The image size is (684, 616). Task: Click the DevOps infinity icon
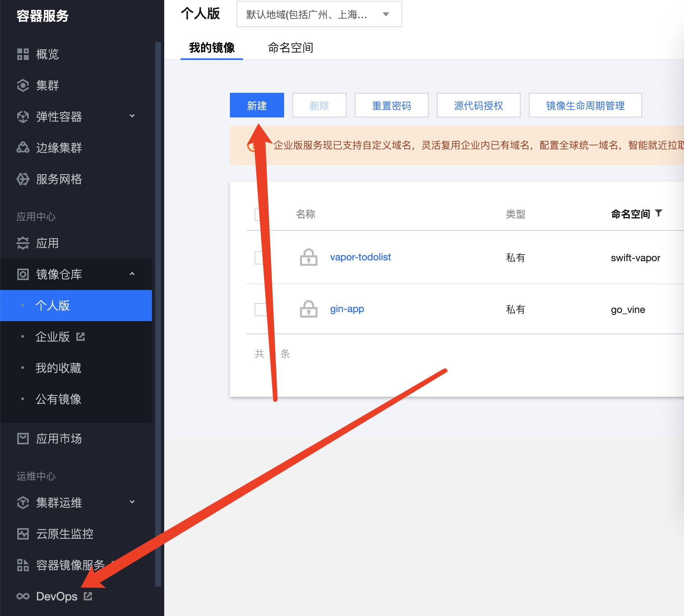23,596
